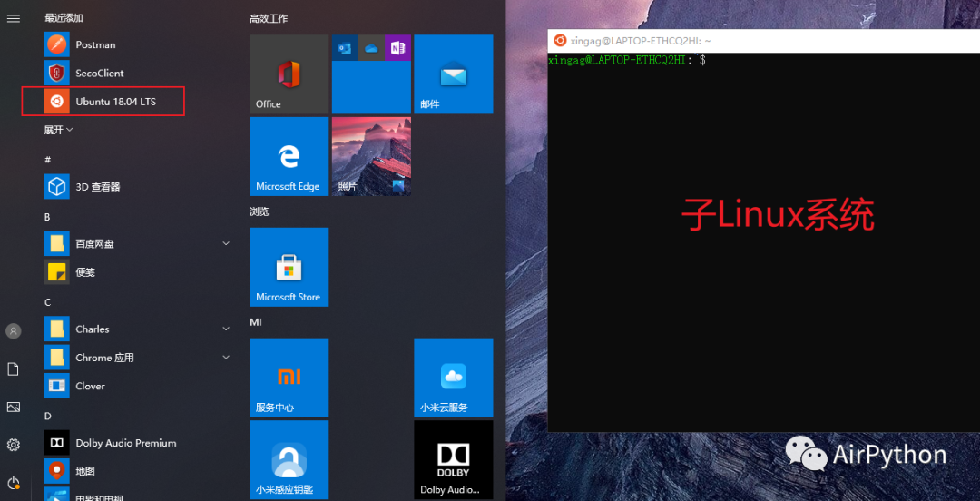Screen dimensions: 980x501
Task: Open Documents icon in Start sidebar
Action: coord(13,369)
